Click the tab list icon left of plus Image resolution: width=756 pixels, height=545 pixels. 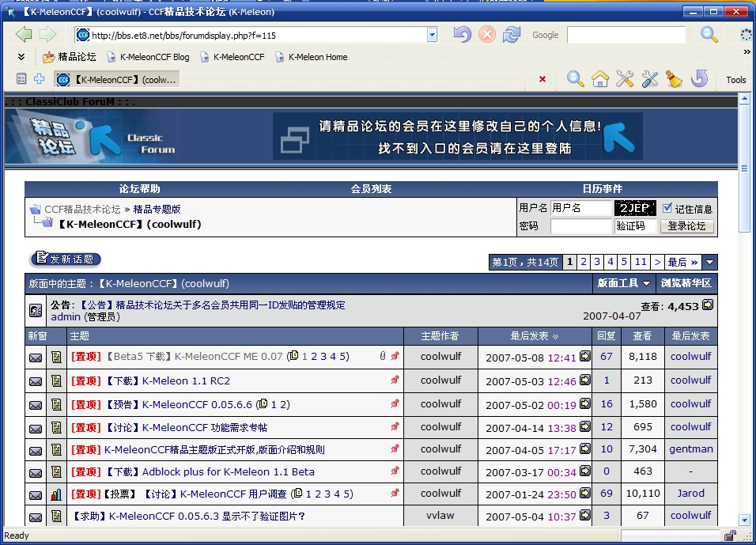pos(21,78)
